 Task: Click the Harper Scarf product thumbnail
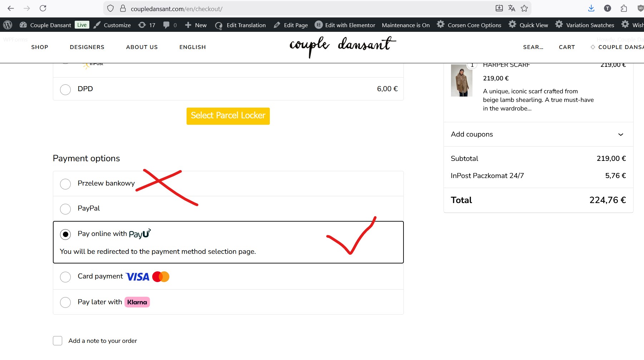pyautogui.click(x=461, y=80)
